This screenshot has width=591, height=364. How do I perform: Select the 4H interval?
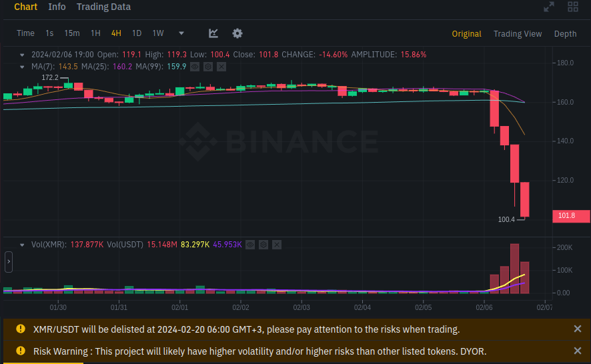(x=116, y=33)
